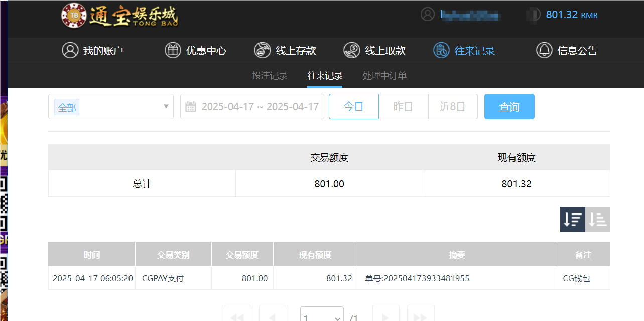Select the 今日 date range option
Image resolution: width=644 pixels, height=321 pixels.
tap(353, 106)
